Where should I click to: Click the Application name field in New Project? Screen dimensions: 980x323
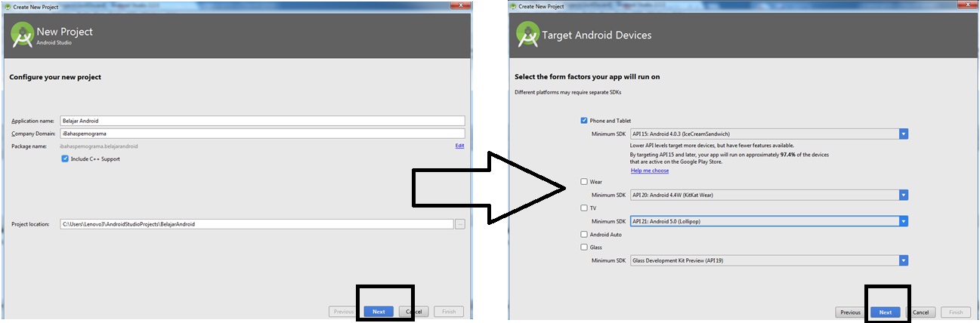262,121
